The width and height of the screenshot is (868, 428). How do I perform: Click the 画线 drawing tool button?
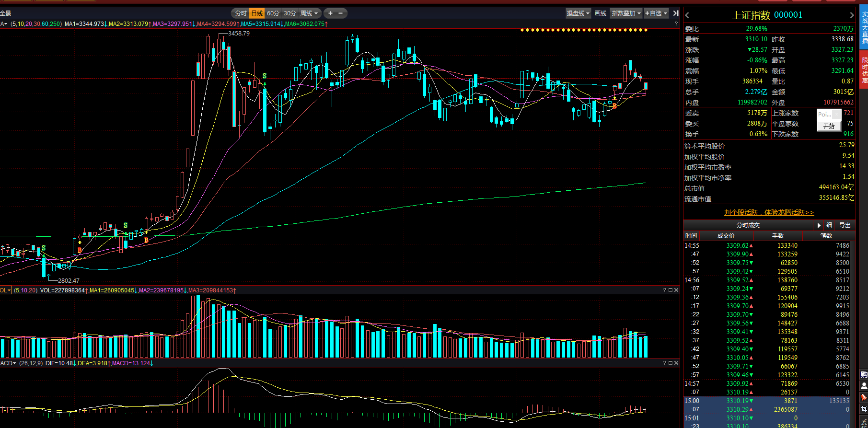(601, 13)
